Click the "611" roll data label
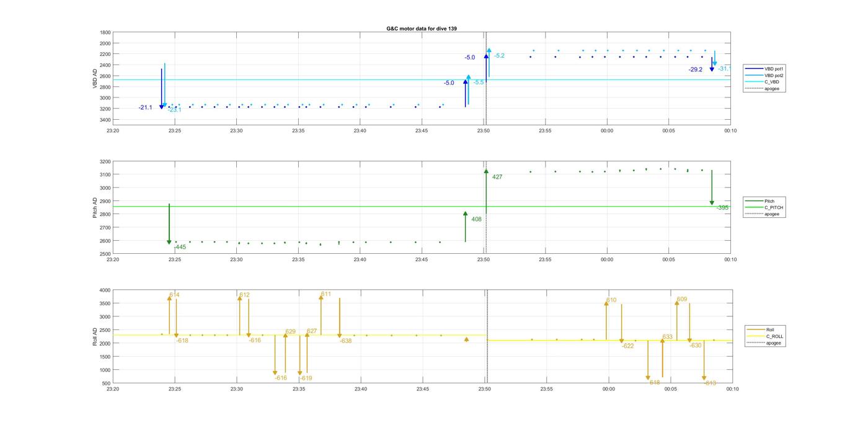Viewport: 868px width, 430px height. coord(326,294)
